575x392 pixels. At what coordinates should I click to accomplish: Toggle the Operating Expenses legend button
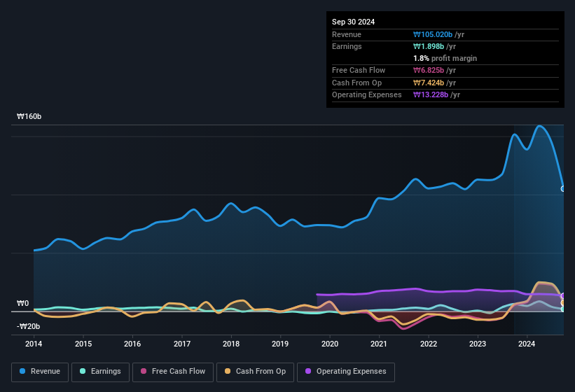[x=345, y=372]
